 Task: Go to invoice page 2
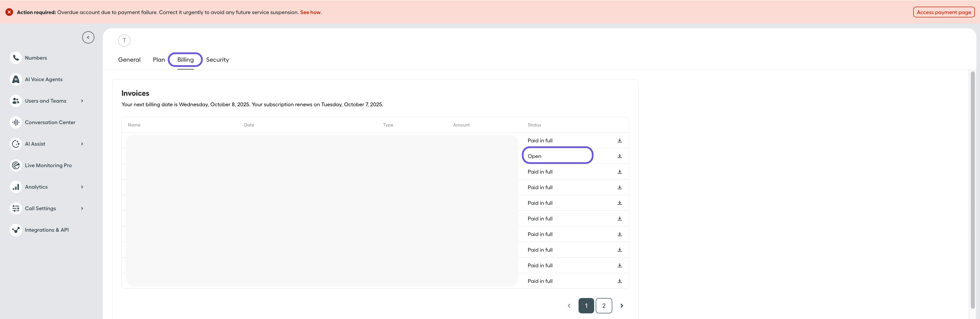click(x=604, y=305)
